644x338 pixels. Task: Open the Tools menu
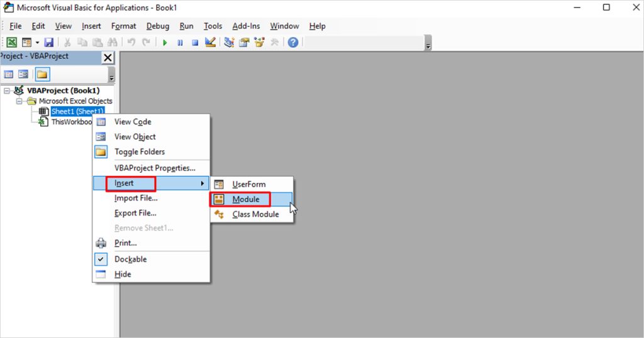[213, 26]
